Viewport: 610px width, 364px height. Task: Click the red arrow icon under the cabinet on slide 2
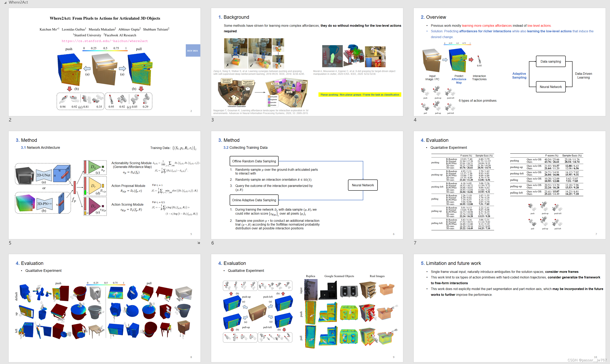pyautogui.click(x=69, y=89)
